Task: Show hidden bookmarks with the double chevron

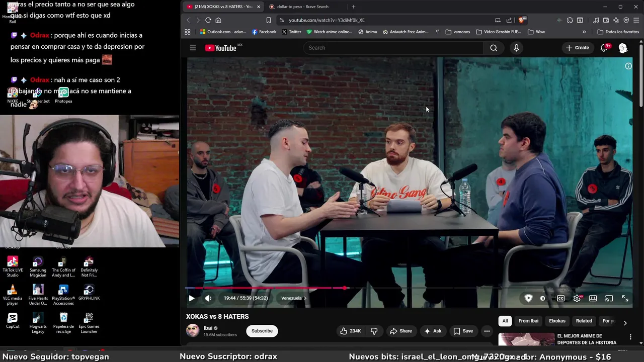Action: [x=584, y=32]
